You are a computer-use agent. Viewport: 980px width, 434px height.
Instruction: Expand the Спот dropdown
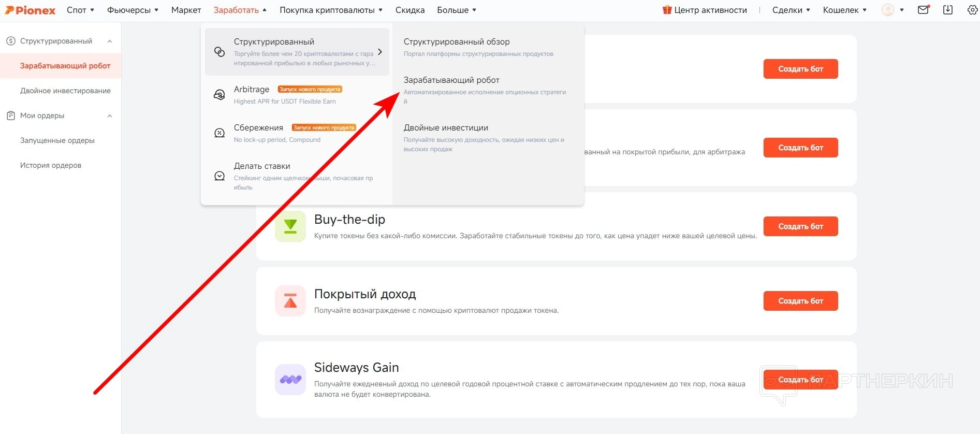80,10
